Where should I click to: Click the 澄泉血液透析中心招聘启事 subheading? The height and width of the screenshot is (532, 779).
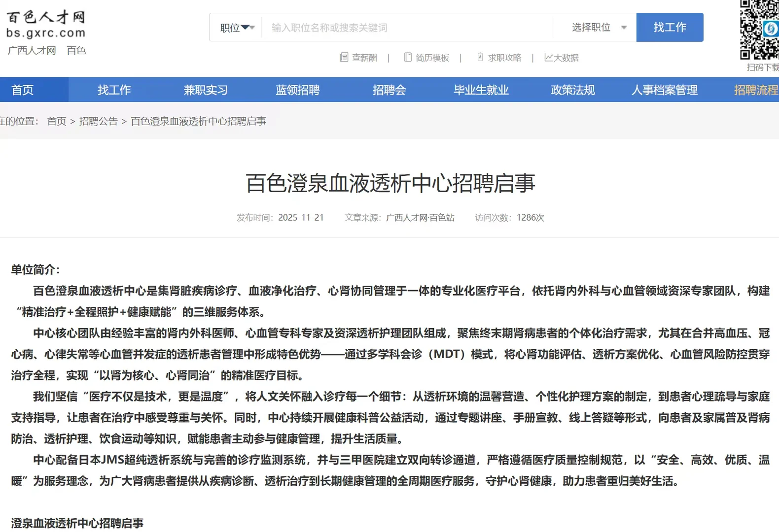tap(77, 523)
